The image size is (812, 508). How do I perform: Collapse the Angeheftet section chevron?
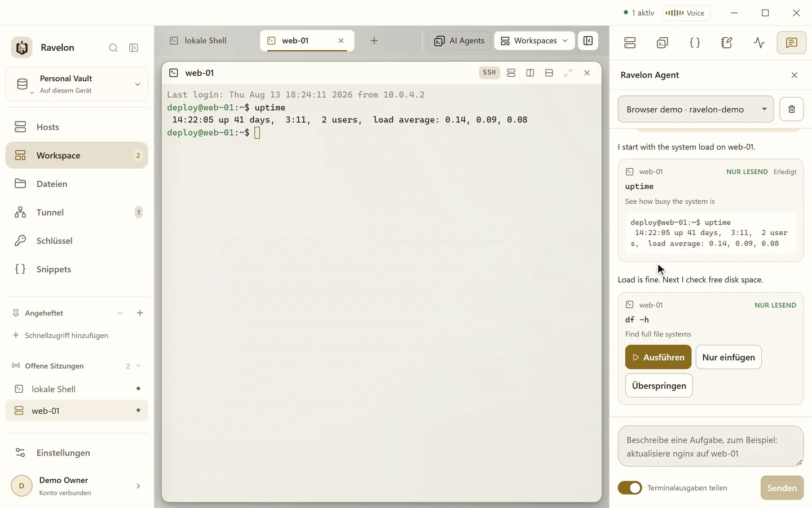tap(120, 313)
